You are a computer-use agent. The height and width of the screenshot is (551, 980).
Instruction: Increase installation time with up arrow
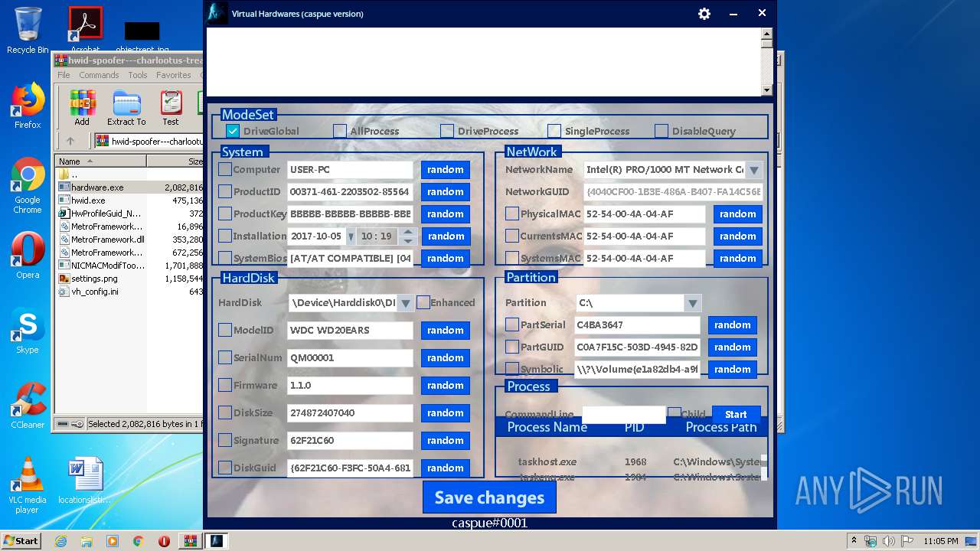[x=407, y=232]
